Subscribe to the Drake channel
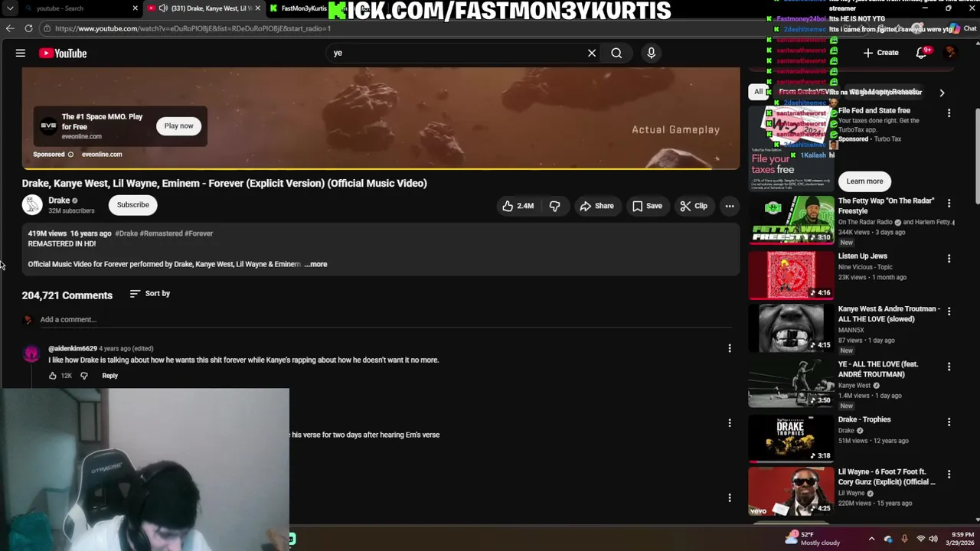 tap(133, 204)
